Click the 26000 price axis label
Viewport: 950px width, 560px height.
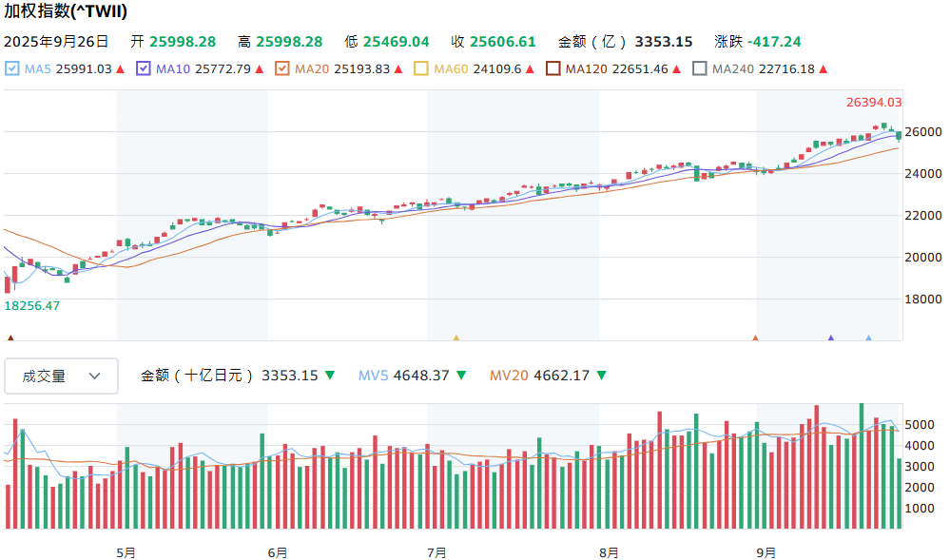pos(923,131)
